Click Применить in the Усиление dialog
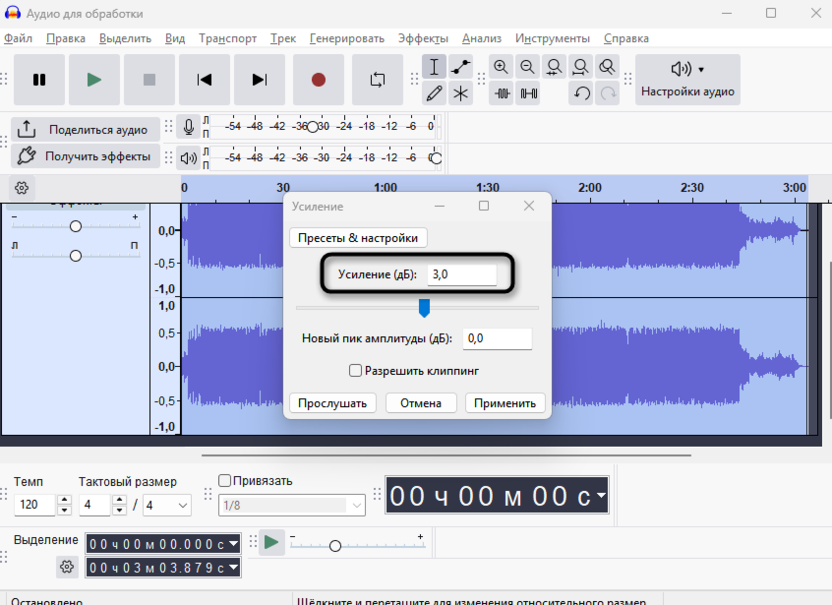The width and height of the screenshot is (832, 605). 505,403
